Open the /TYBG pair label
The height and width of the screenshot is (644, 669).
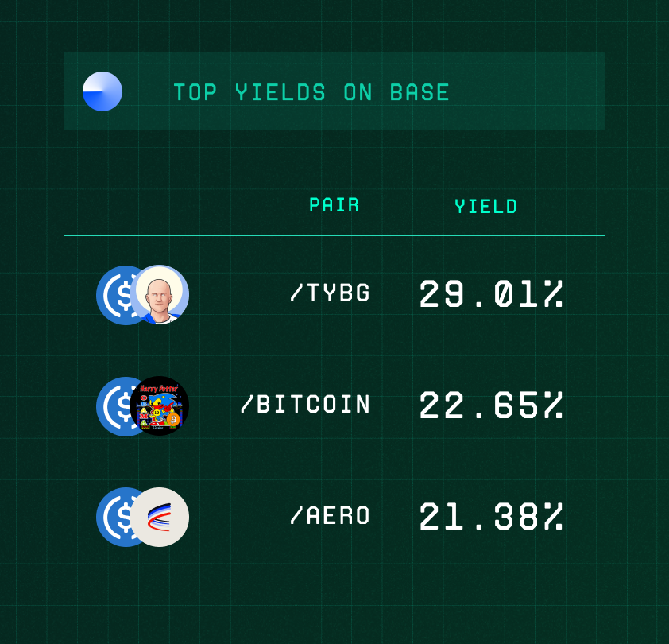[330, 293]
